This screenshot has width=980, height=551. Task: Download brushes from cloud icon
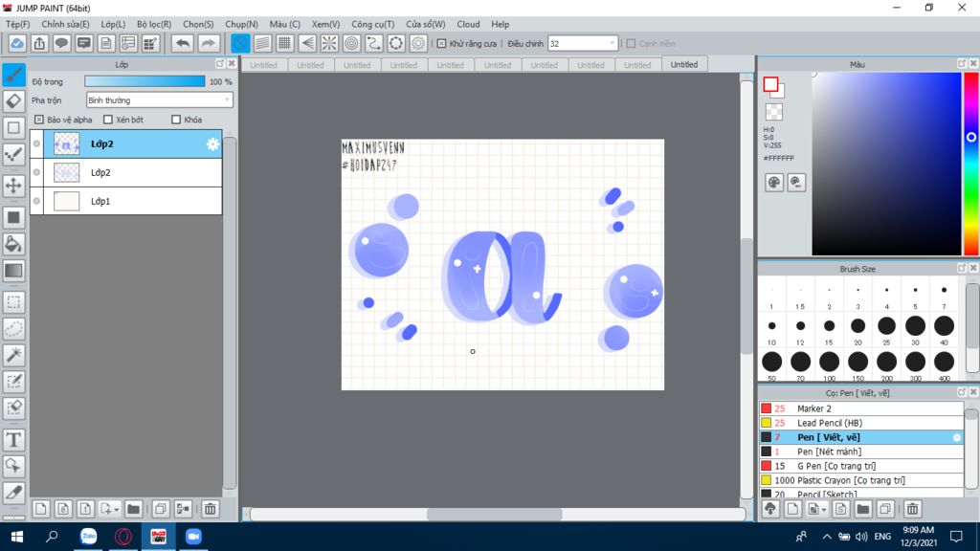[x=770, y=509]
